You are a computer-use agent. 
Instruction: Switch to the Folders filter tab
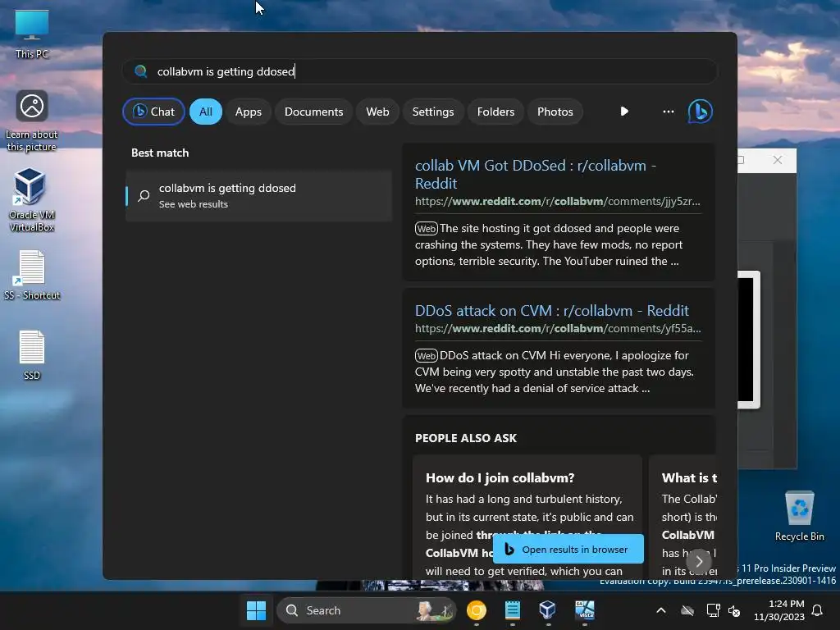495,112
